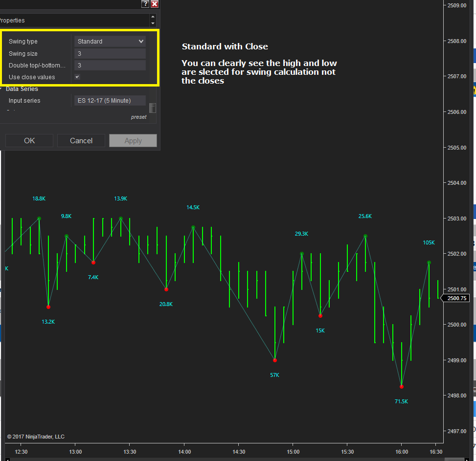Click the 7.4K swing low label
This screenshot has height=461, width=476.
[93, 278]
